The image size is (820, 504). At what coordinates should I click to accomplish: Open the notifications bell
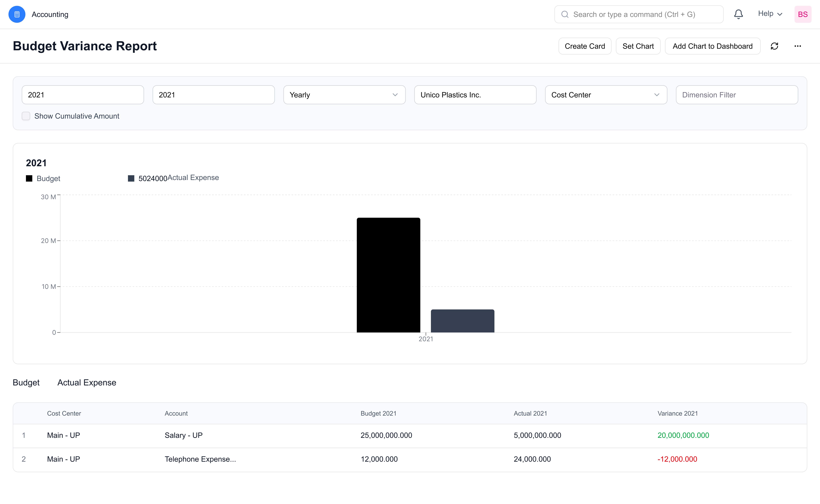coord(738,14)
